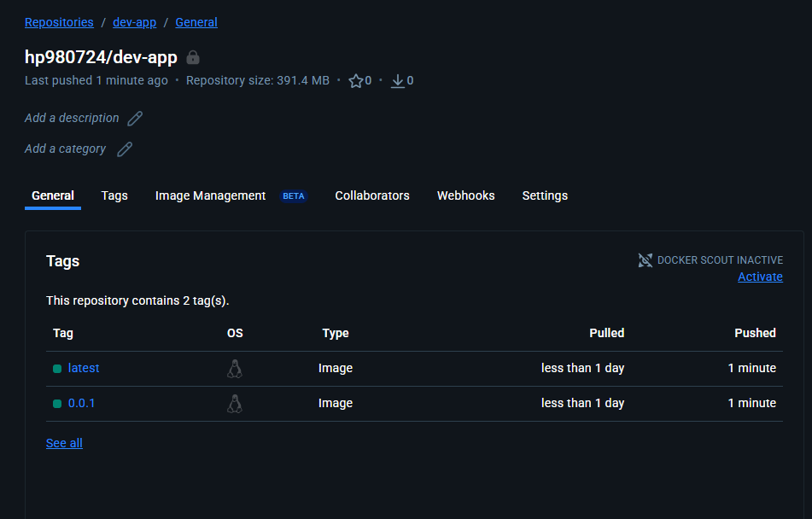This screenshot has height=519, width=812.
Task: Click the pencil icon beside Add a description
Action: [135, 118]
